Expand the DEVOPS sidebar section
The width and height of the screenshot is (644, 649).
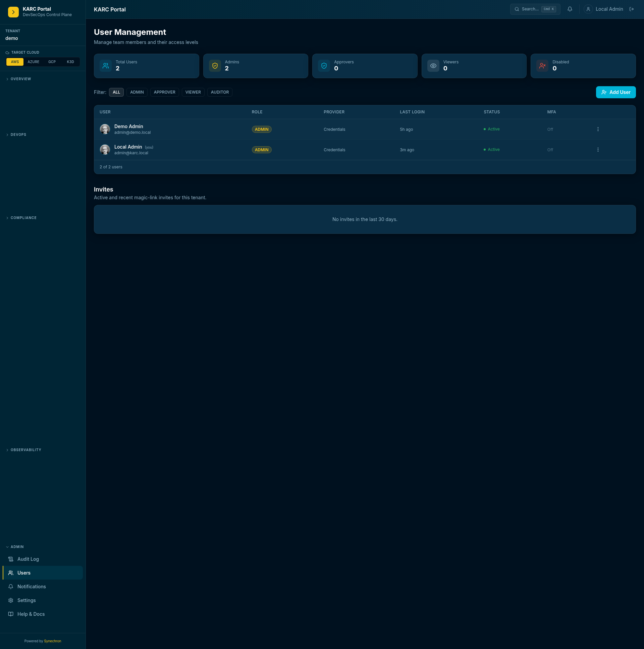point(18,135)
